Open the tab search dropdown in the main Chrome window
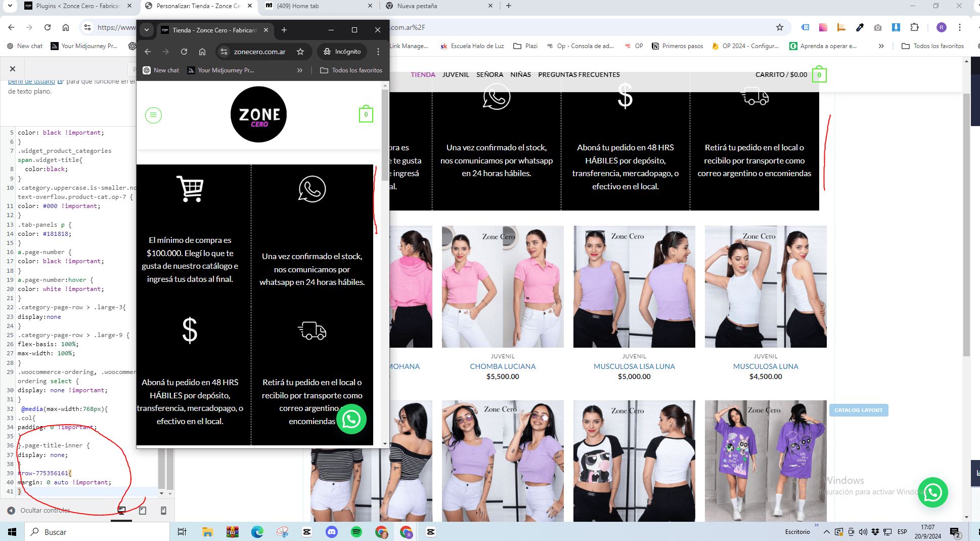The width and height of the screenshot is (980, 541). point(10,6)
